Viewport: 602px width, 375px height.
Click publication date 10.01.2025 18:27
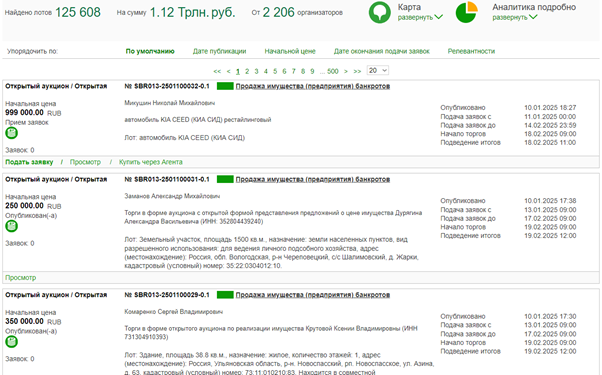[550, 107]
